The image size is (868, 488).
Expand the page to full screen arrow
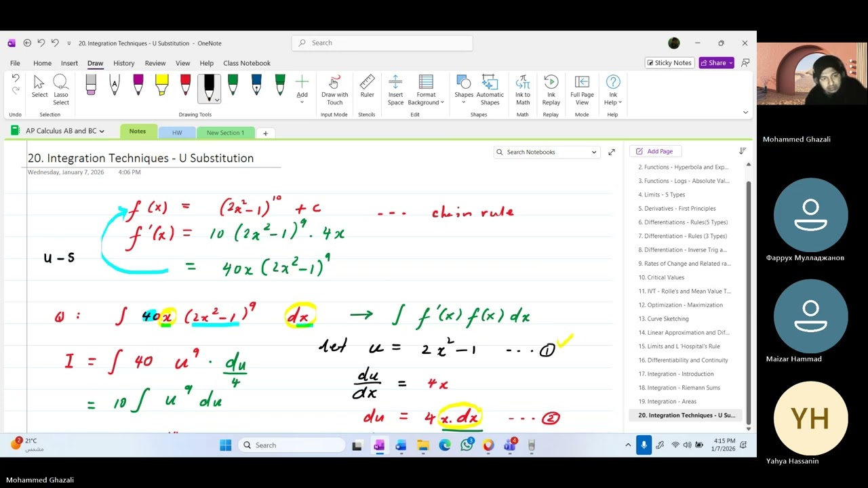pos(612,152)
